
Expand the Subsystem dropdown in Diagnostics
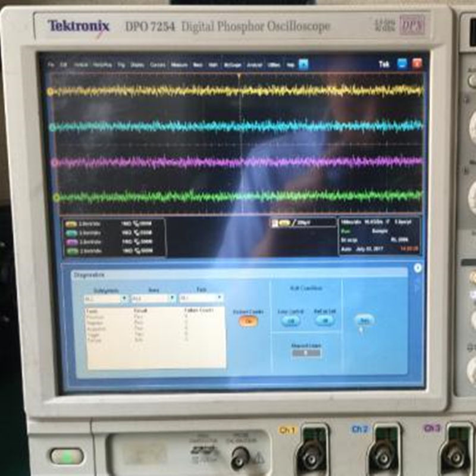point(105,299)
